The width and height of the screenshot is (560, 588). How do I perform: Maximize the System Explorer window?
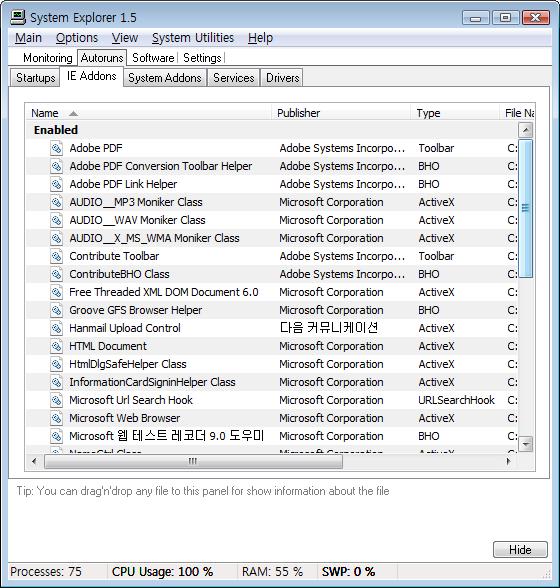[505, 18]
